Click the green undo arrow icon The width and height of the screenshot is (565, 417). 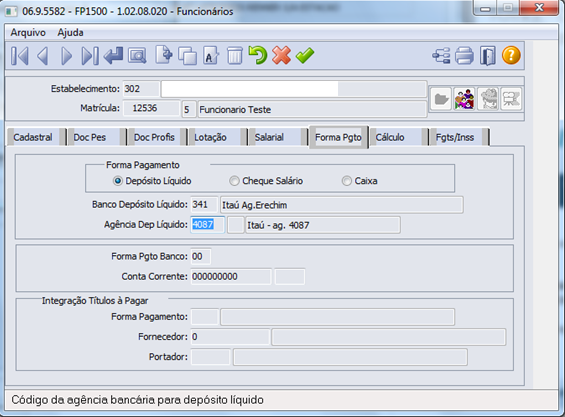[258, 55]
